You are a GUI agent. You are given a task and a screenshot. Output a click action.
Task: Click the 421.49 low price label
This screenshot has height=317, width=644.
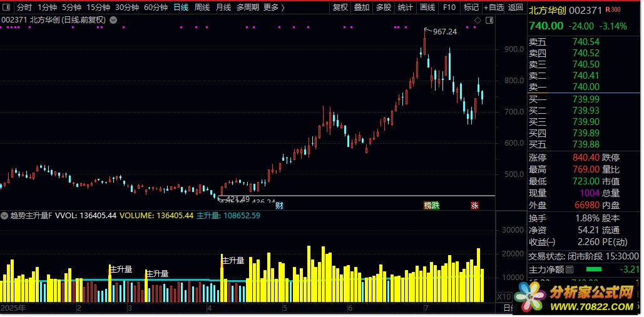tap(237, 199)
